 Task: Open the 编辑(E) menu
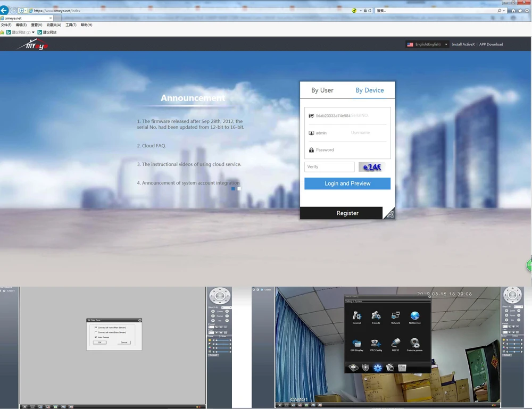coord(21,25)
